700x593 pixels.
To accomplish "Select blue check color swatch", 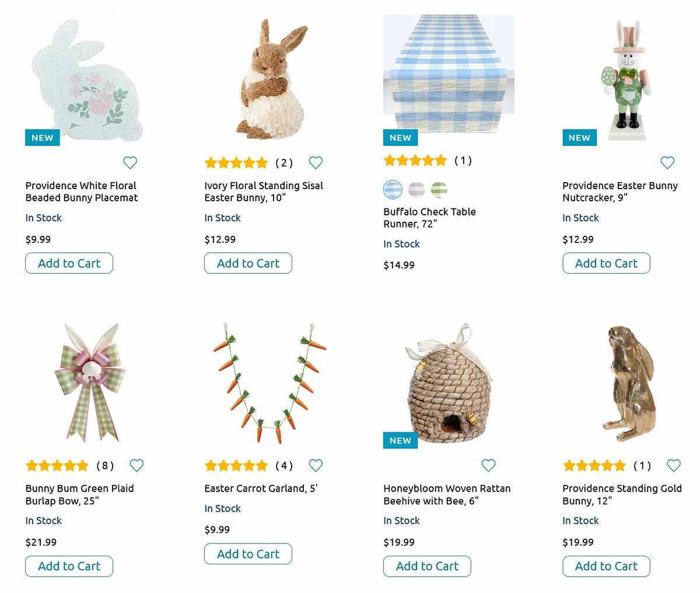I will tap(393, 189).
